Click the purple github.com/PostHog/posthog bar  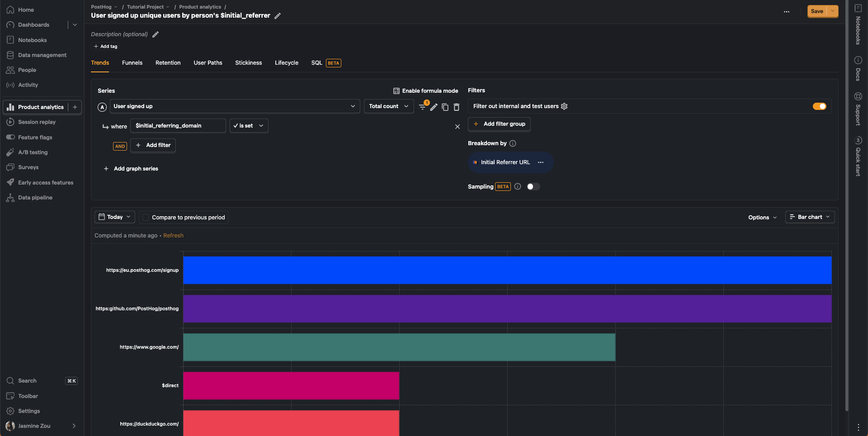coord(507,309)
